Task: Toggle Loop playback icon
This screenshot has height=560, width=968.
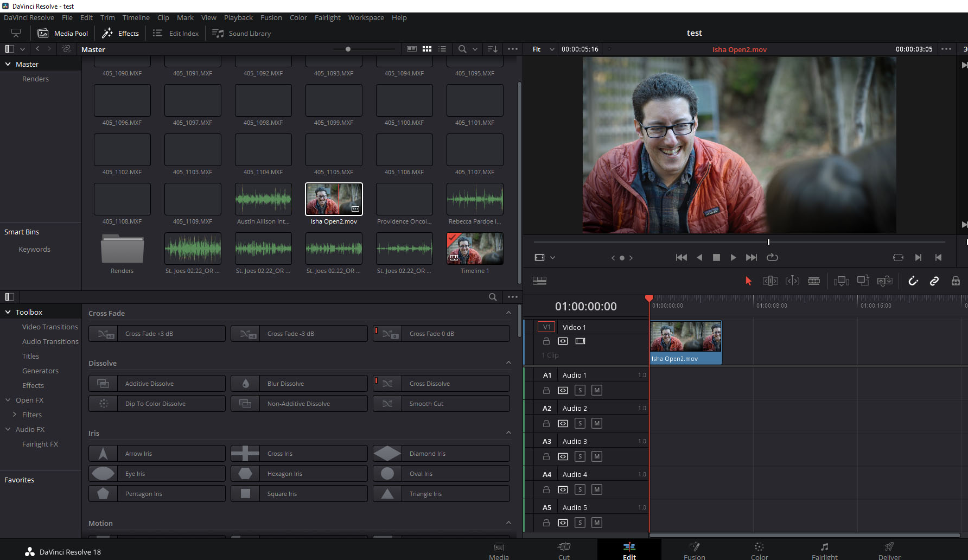Action: coord(772,257)
